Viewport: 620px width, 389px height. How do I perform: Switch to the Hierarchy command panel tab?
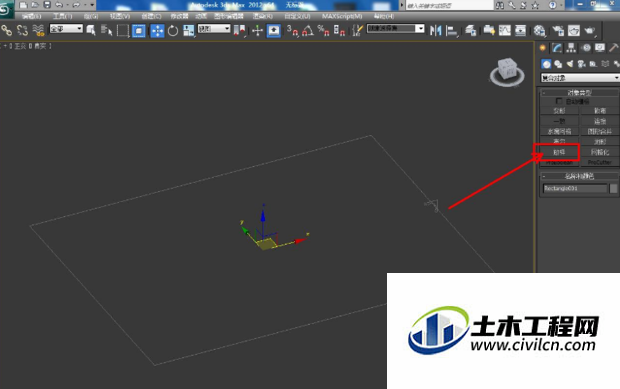[571, 48]
